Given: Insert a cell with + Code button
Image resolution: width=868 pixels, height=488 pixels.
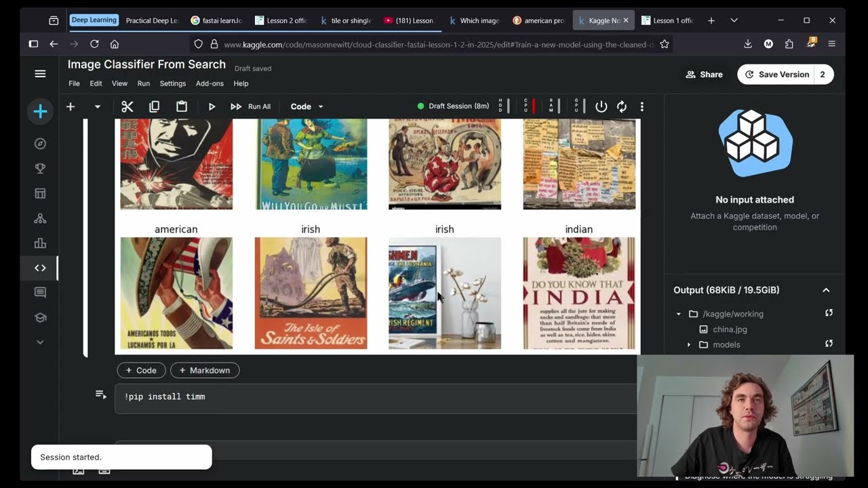Looking at the screenshot, I should [x=141, y=370].
